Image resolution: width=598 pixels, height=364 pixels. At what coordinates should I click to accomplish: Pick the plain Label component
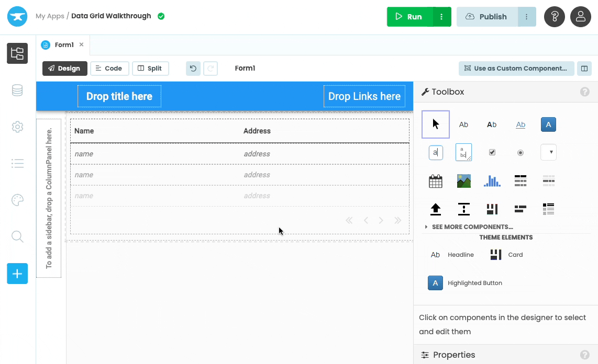(463, 124)
